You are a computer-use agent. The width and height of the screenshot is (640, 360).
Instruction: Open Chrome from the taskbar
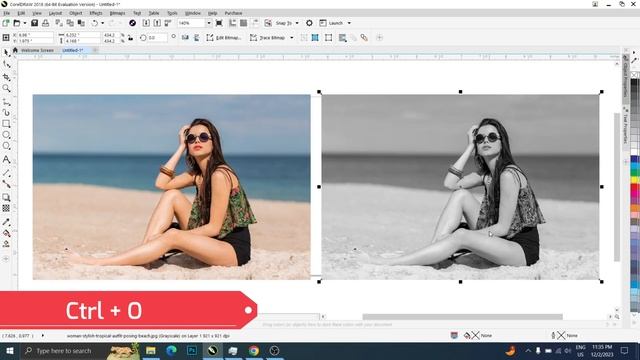(254, 351)
